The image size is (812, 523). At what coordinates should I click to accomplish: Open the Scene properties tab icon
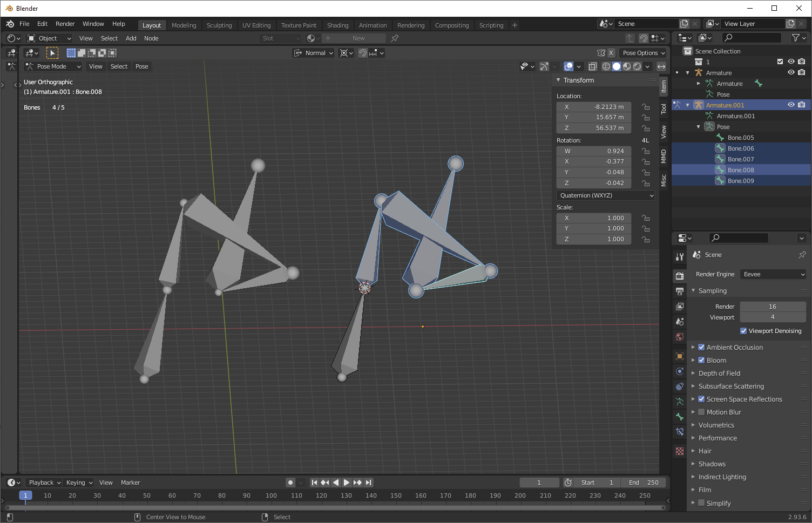tap(680, 321)
